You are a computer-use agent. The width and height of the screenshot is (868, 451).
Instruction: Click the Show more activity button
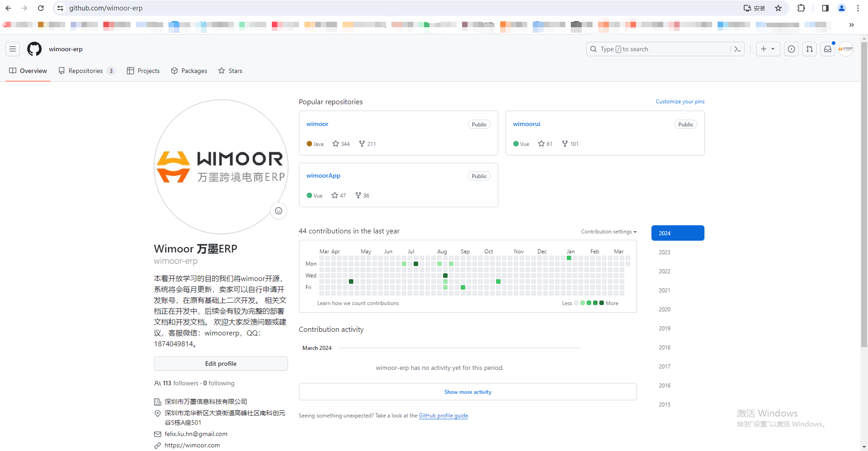(468, 392)
